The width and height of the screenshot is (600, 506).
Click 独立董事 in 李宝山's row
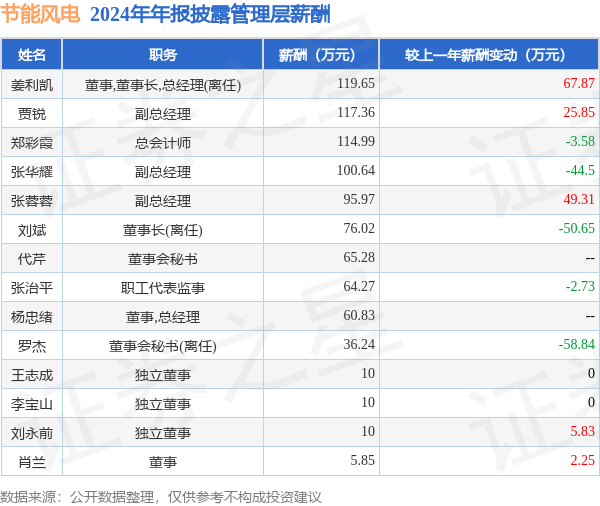pos(163,404)
